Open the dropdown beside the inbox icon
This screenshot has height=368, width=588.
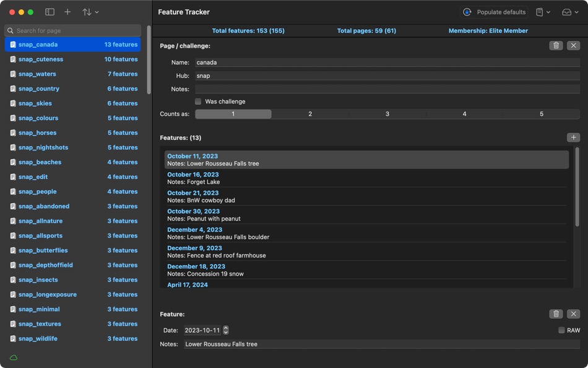click(576, 12)
